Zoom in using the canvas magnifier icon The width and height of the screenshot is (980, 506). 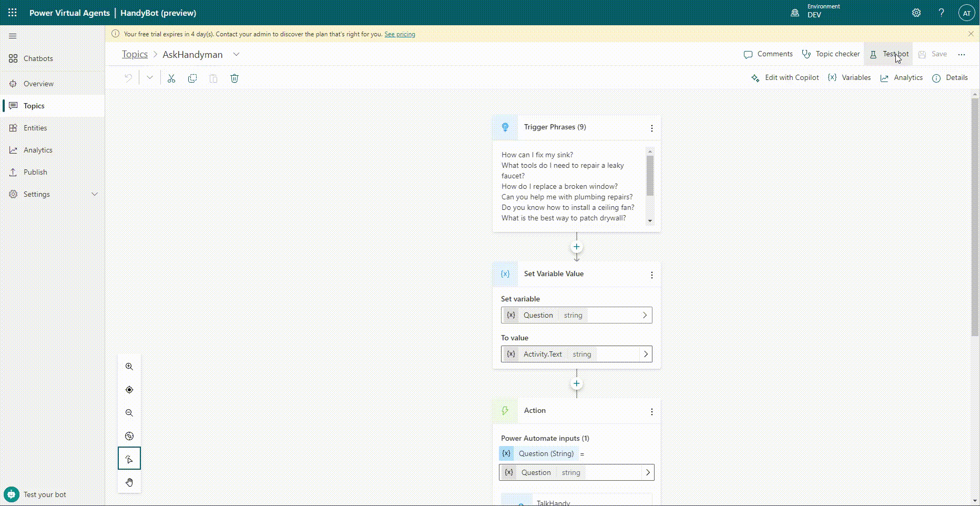click(129, 367)
